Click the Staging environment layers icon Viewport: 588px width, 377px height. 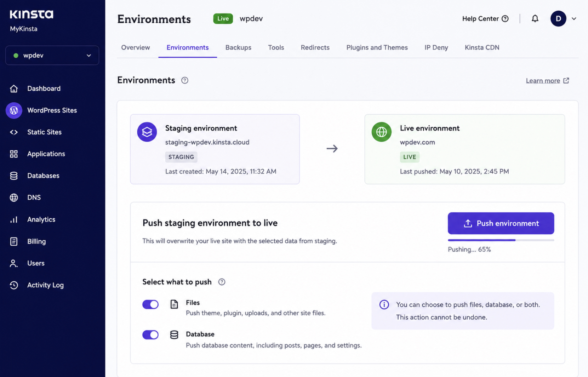[147, 132]
